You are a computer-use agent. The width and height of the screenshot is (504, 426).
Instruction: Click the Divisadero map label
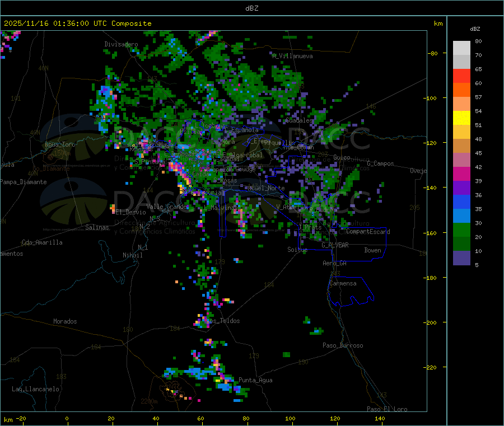pos(121,44)
